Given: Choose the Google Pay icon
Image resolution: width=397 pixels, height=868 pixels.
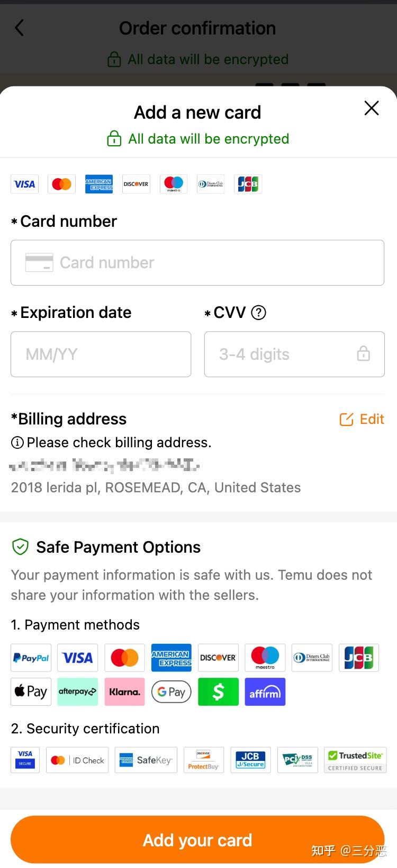Looking at the screenshot, I should point(172,692).
